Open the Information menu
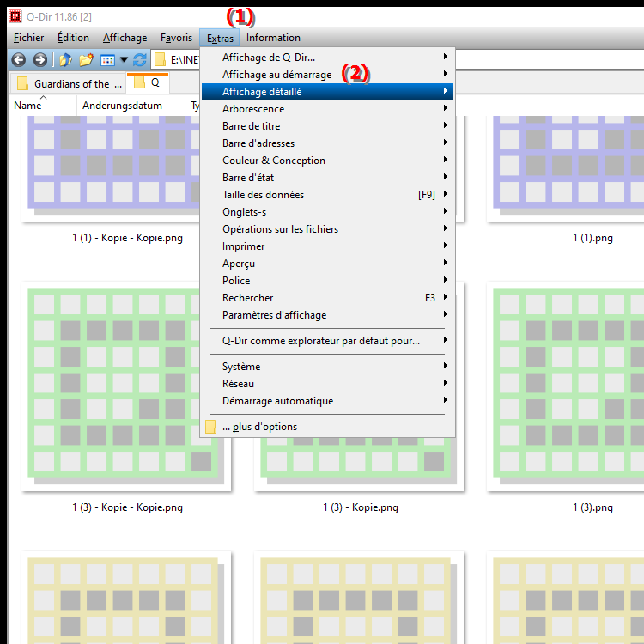This screenshot has width=644, height=644. point(273,38)
